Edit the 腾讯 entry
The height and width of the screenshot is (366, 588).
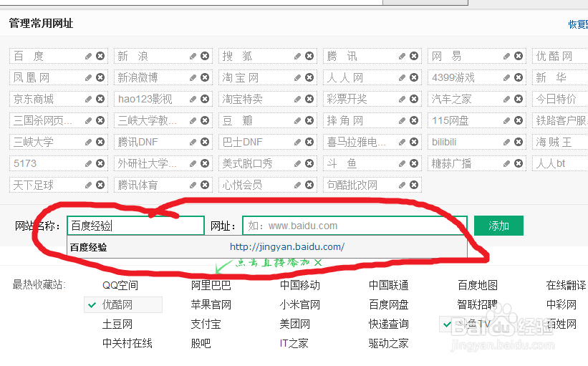[x=403, y=57]
